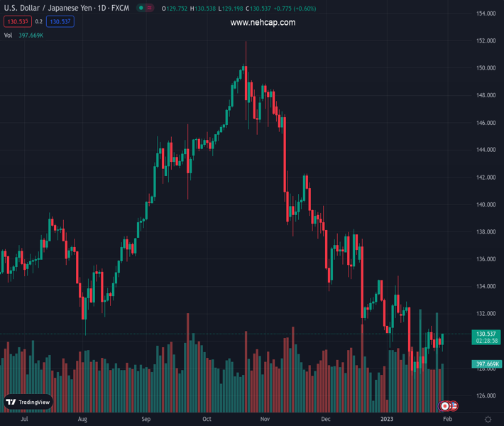This screenshot has height=426, width=504.
Task: Click the Oct label on time axis
Action: tap(207, 420)
